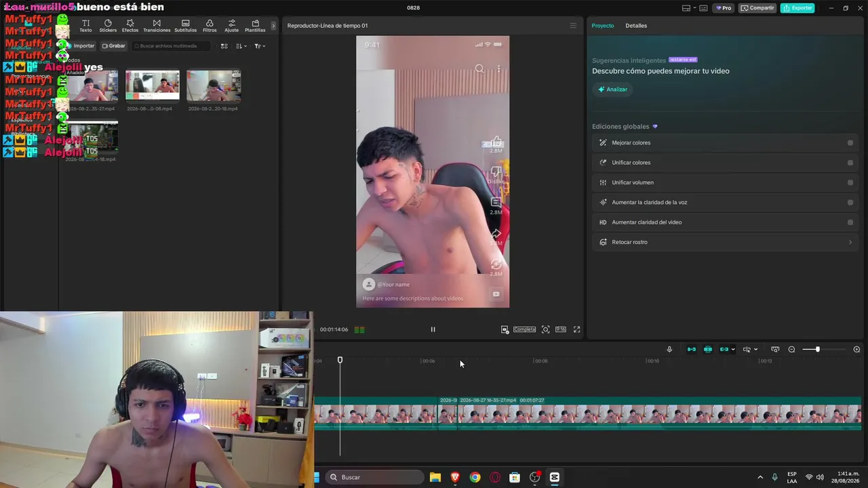Click the snapshot focus frame icon
The image size is (868, 488).
coord(545,329)
